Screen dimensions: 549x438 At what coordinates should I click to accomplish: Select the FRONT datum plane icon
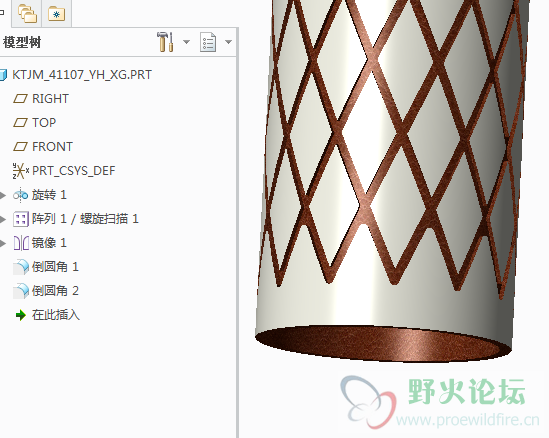20,147
